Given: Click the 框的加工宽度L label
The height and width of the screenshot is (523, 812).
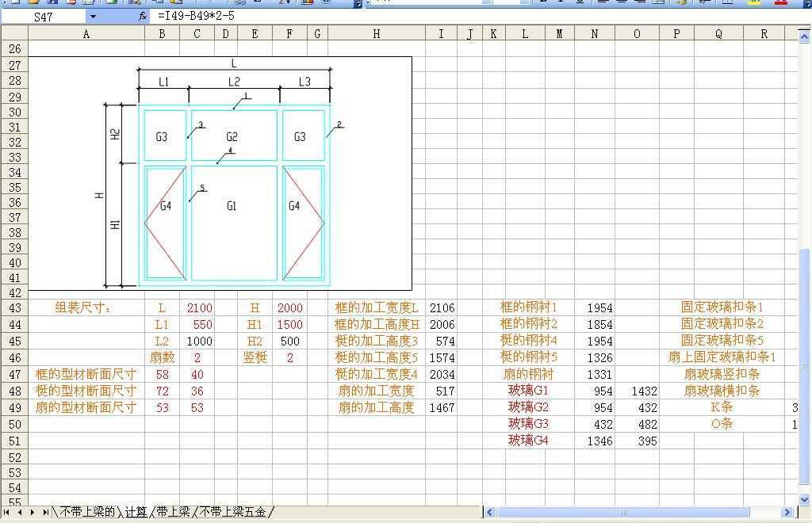Looking at the screenshot, I should [x=377, y=307].
